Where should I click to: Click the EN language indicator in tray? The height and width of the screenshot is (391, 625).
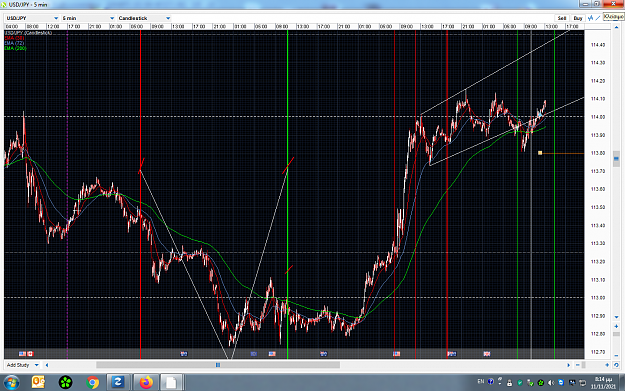(x=481, y=382)
